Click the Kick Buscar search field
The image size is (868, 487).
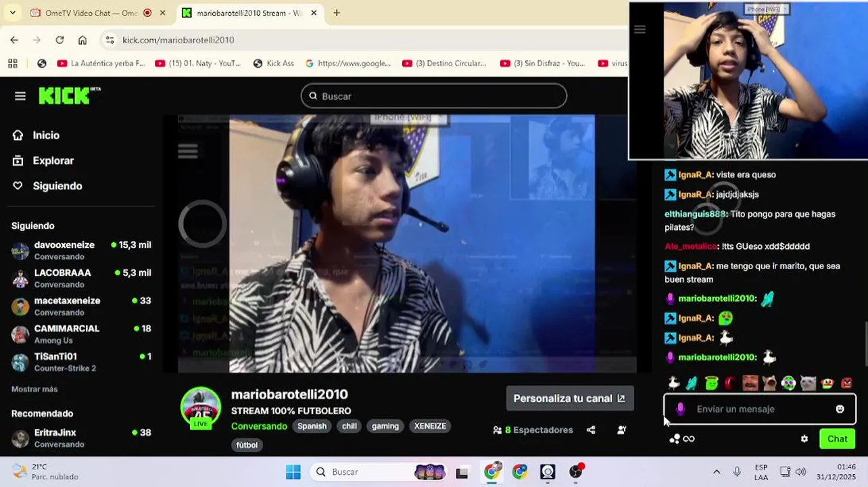[433, 96]
